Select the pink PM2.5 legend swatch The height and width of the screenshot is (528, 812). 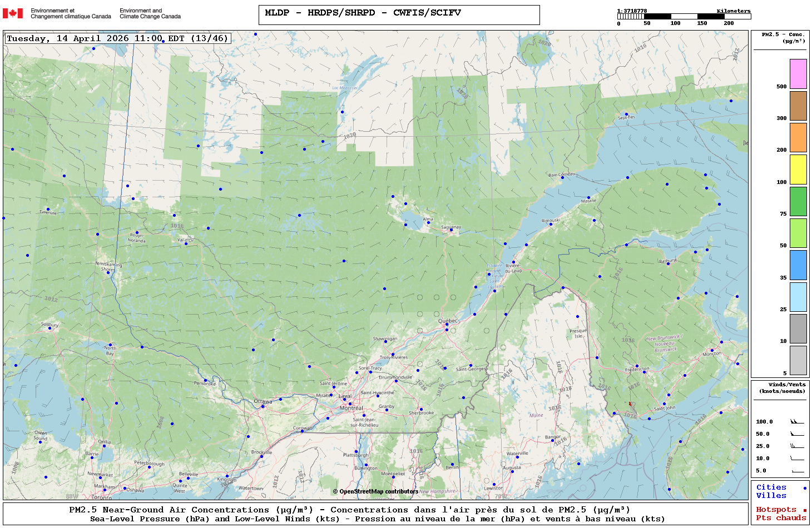pos(798,74)
